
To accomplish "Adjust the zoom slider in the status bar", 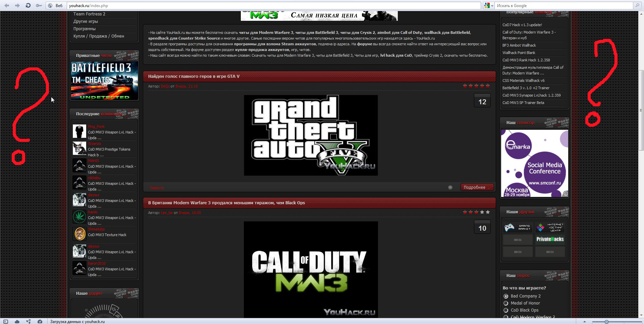I will click(x=606, y=322).
